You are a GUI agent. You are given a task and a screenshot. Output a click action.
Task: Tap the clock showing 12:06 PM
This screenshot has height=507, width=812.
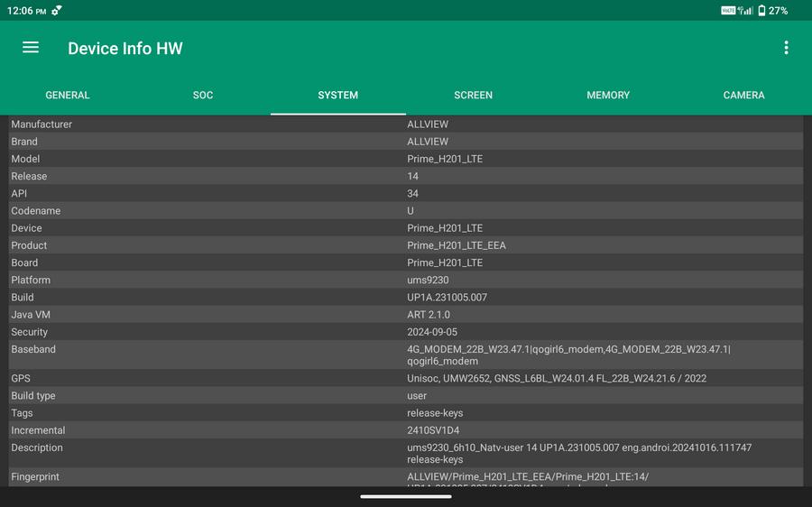tap(26, 11)
